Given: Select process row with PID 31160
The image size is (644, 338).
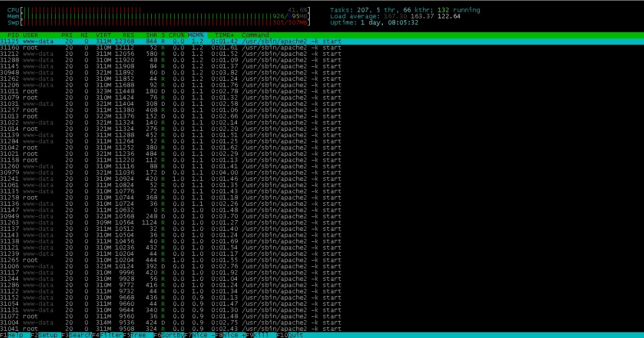Looking at the screenshot, I should 322,48.
